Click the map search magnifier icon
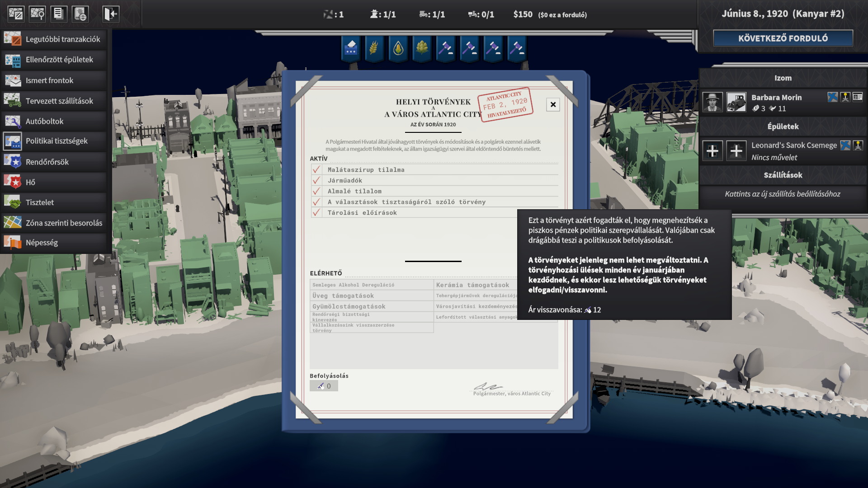 37,14
